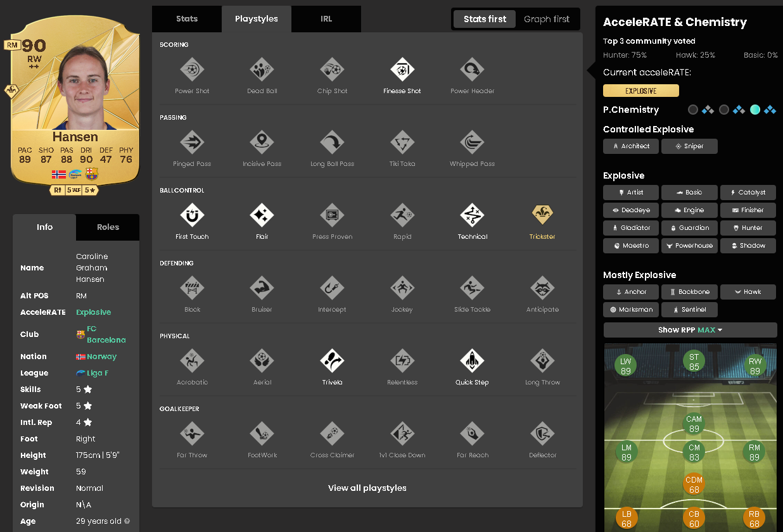Apply the Hunter chemistry style

pos(748,228)
